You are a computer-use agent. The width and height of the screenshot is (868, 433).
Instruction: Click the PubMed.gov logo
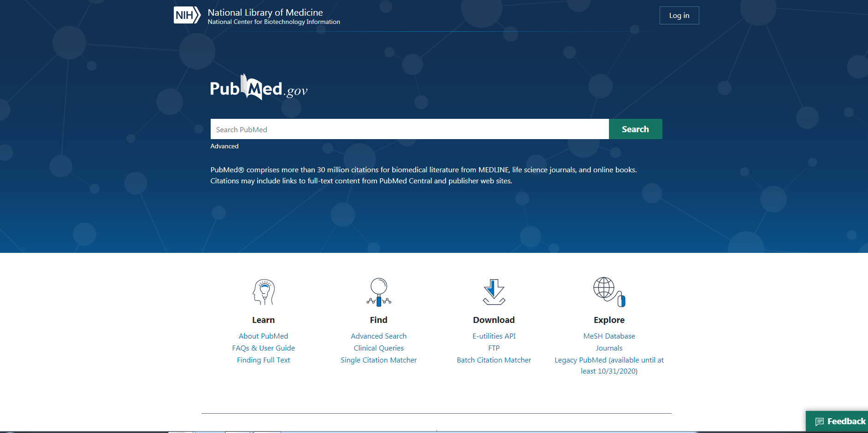tap(259, 87)
